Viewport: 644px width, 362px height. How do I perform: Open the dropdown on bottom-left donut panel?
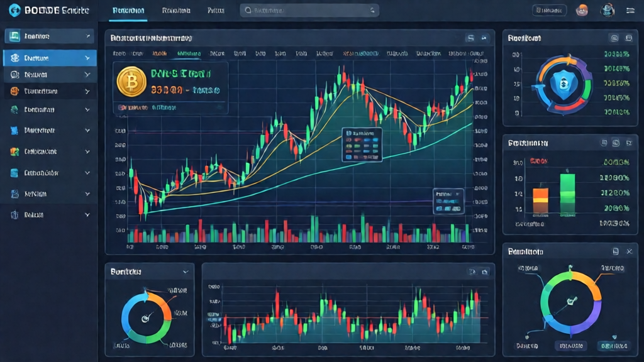tap(185, 272)
